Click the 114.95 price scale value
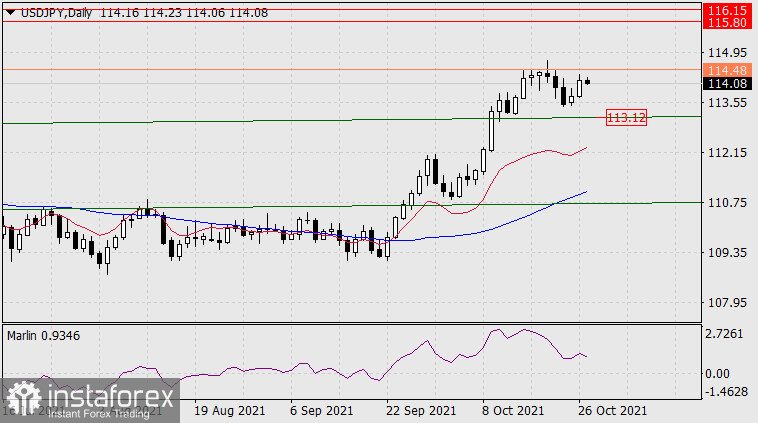758x423 pixels. pyautogui.click(x=727, y=53)
